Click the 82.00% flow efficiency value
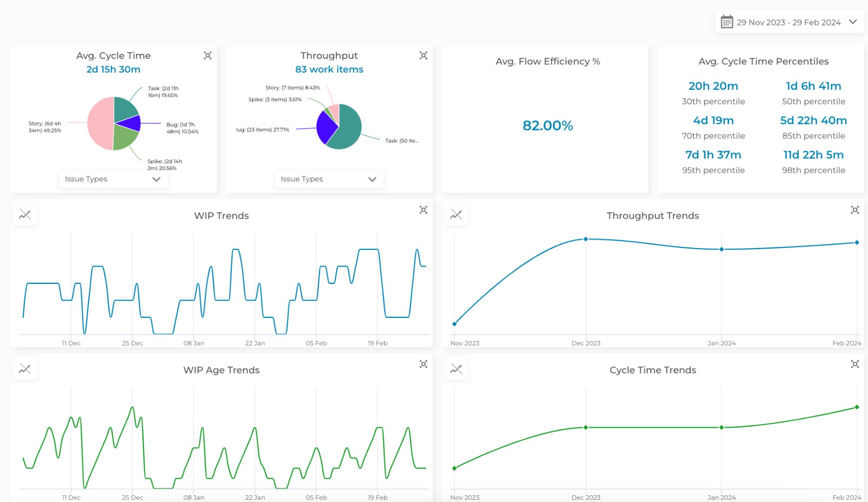The width and height of the screenshot is (868, 502). coord(548,125)
